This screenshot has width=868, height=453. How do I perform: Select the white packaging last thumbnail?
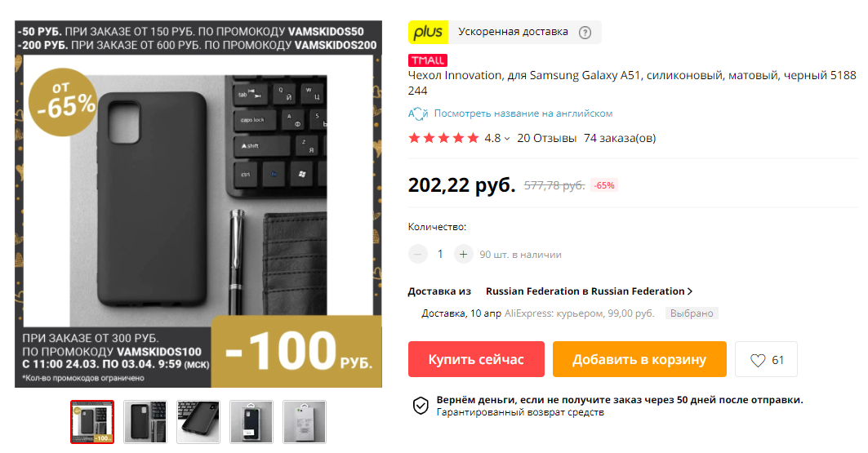[x=305, y=422]
